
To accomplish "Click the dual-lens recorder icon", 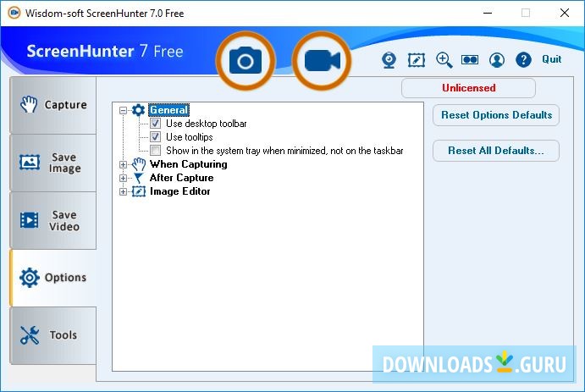I will click(470, 59).
